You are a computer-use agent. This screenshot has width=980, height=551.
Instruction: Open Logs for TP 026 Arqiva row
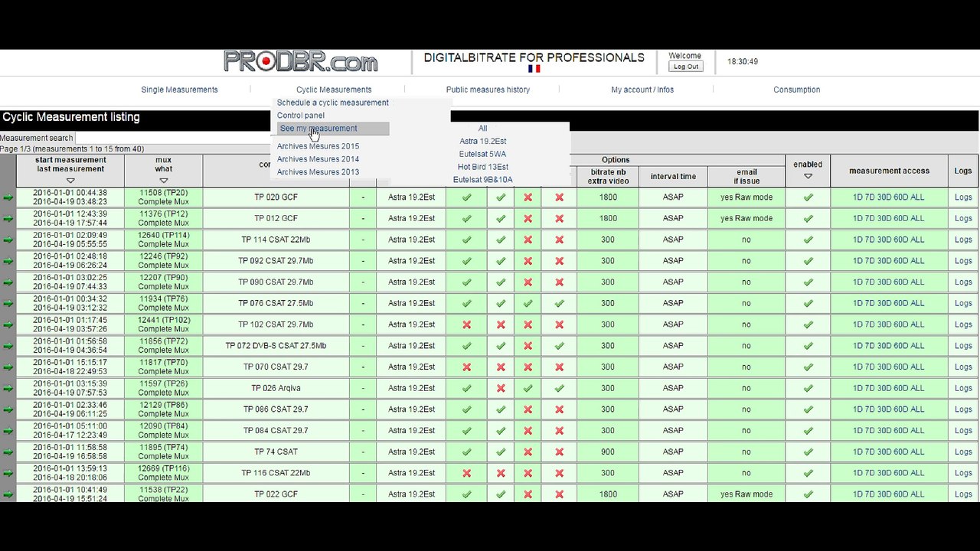point(963,389)
